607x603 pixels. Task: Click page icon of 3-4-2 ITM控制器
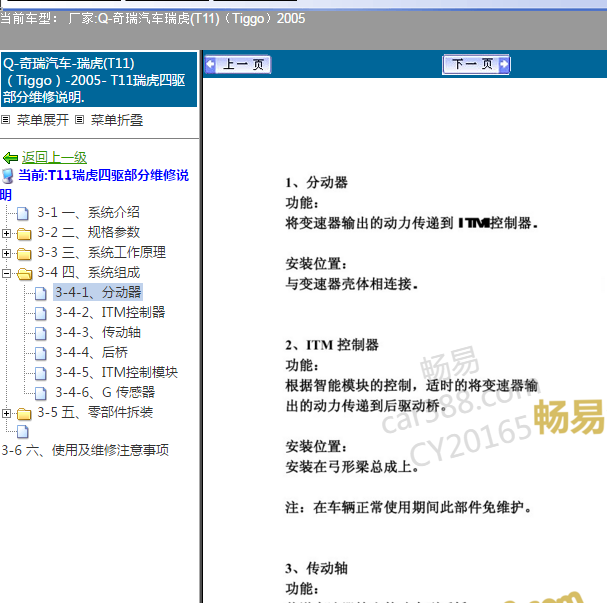click(41, 313)
